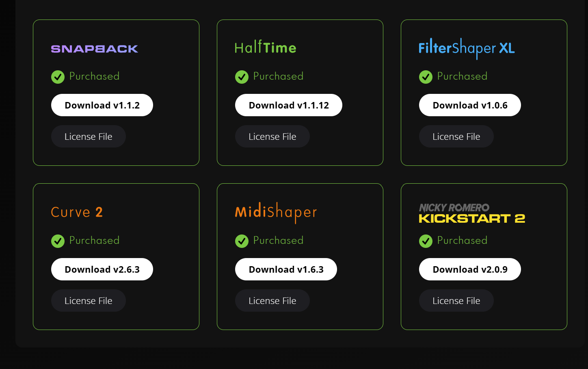
Task: Download MidiShaper v1.6.3
Action: (x=286, y=269)
